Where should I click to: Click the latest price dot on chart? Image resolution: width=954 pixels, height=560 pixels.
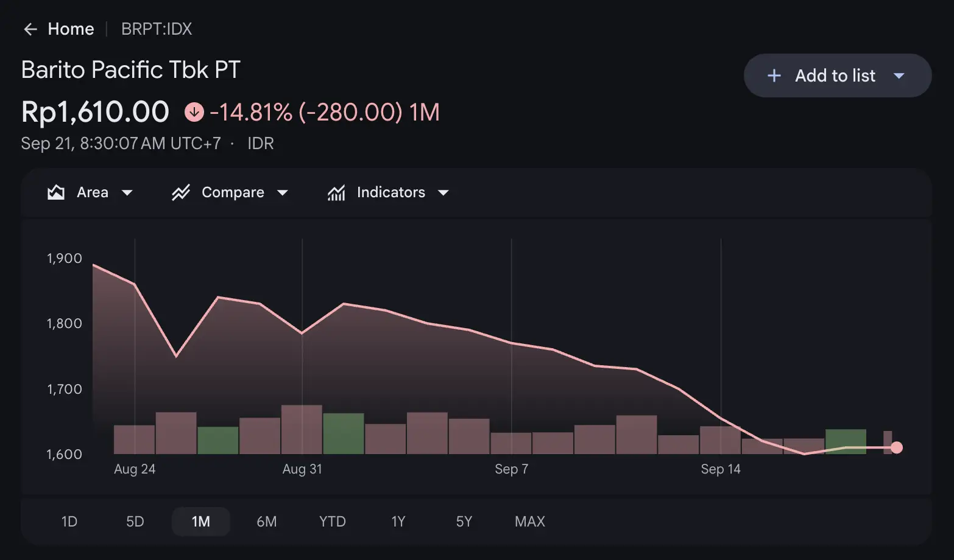[897, 448]
